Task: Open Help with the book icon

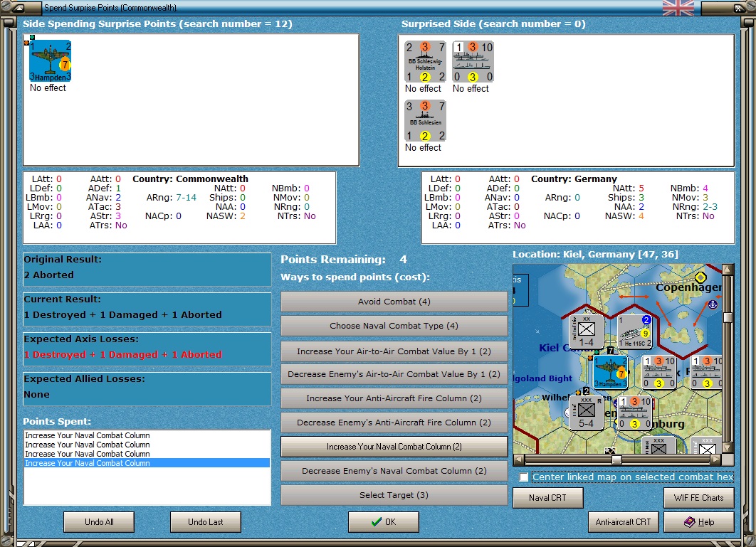Action: point(698,522)
